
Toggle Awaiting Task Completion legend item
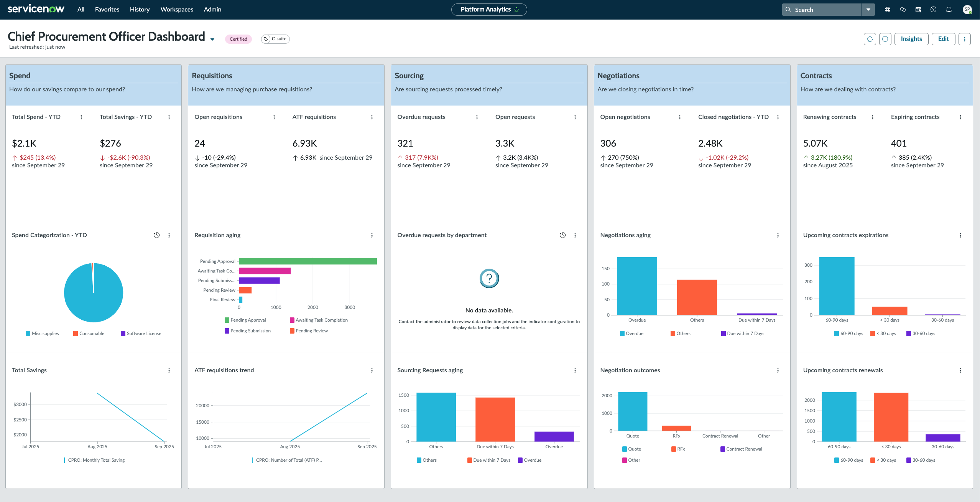point(319,320)
